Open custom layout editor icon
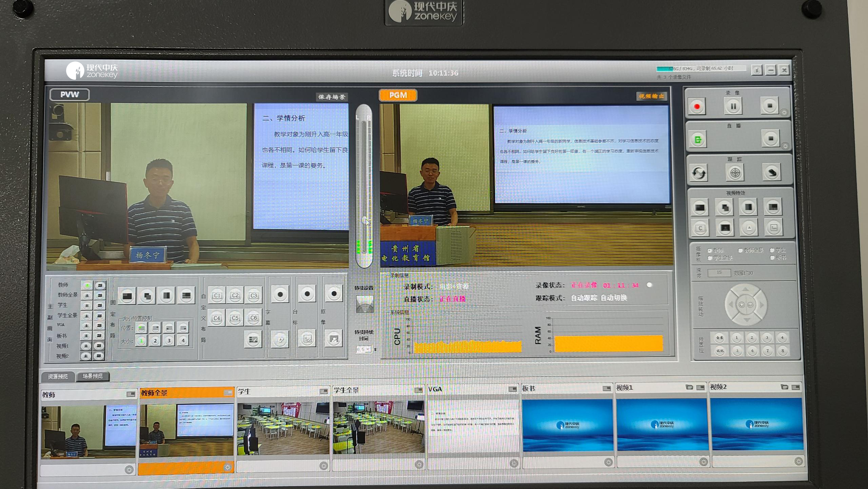 point(253,339)
